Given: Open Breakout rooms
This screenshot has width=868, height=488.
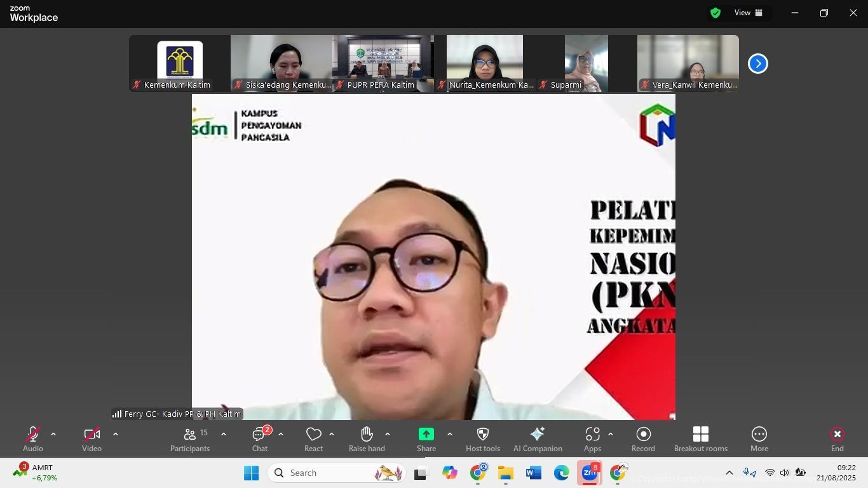Looking at the screenshot, I should tap(700, 439).
